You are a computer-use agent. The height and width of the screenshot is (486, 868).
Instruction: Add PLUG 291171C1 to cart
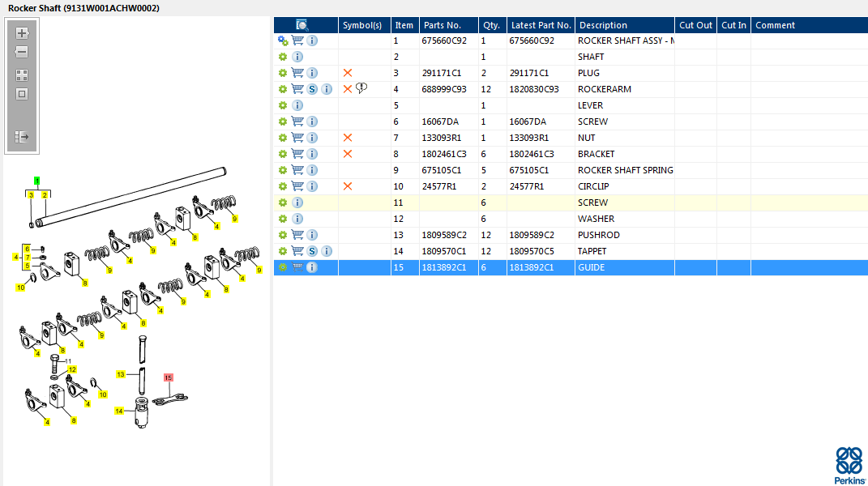click(297, 73)
